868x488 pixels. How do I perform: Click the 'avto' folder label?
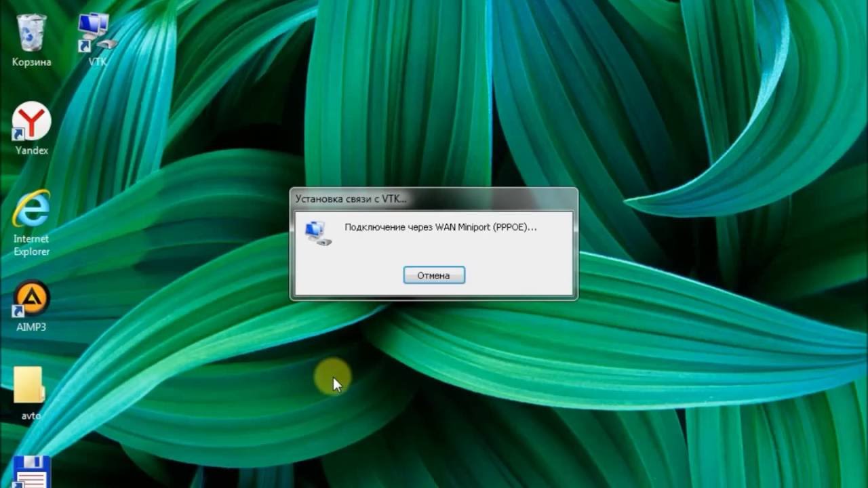(31, 415)
